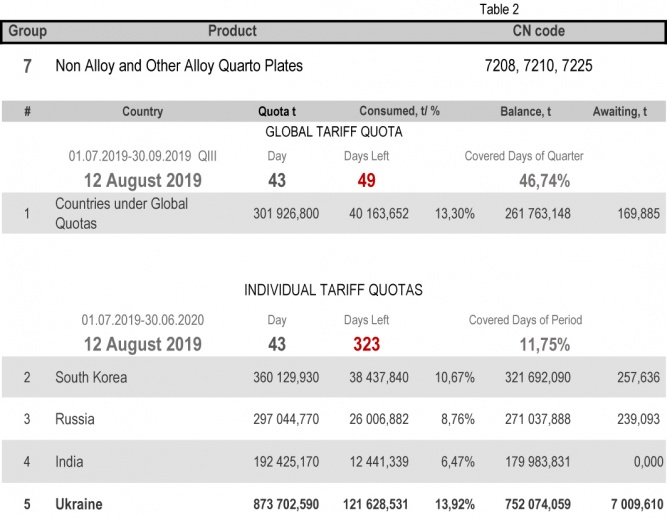Click the 'Awaiting, t' column header
This screenshot has height=518, width=667.
click(x=626, y=112)
